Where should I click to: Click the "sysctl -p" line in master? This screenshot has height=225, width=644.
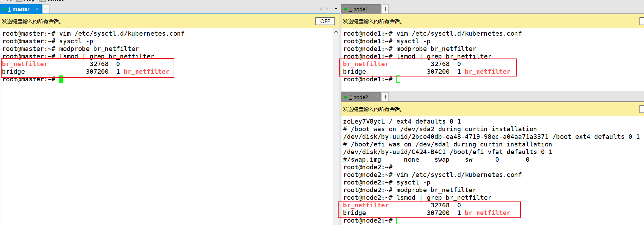[x=48, y=41]
